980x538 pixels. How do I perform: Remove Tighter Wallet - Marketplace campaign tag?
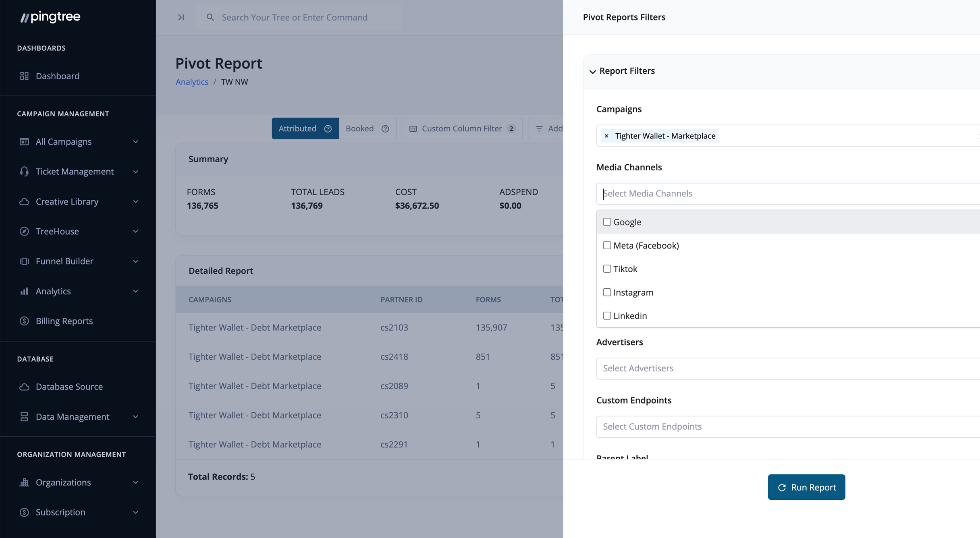click(606, 136)
